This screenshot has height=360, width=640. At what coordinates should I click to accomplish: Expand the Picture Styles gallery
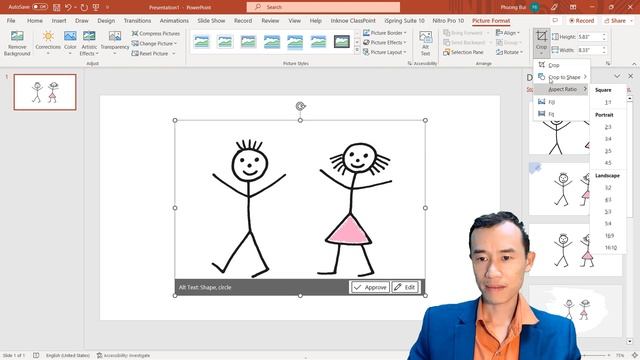[357, 51]
